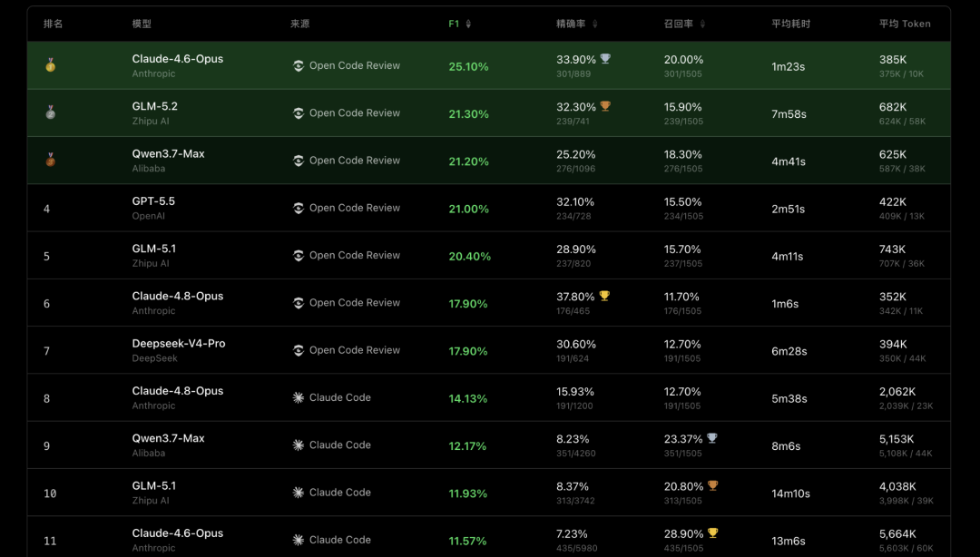Open the GLM-5.2 model entry
This screenshot has width=980, height=557.
(x=154, y=106)
